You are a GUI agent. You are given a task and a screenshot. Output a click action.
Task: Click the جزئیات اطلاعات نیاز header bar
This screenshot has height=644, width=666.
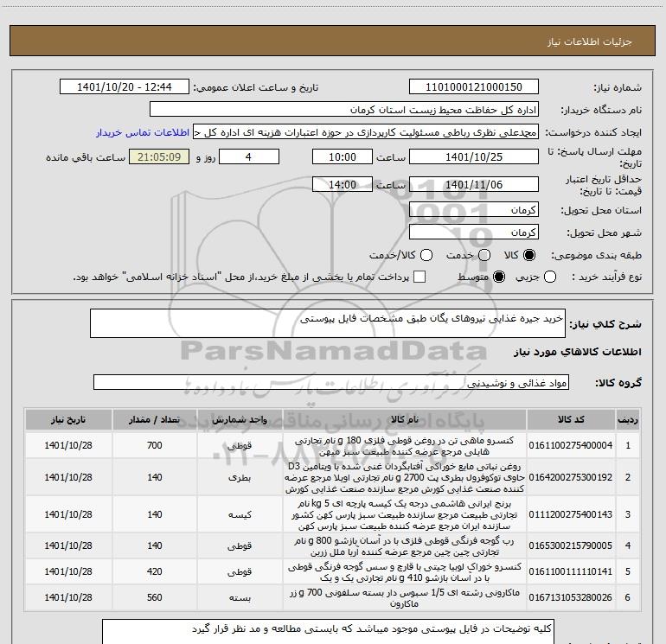333,41
